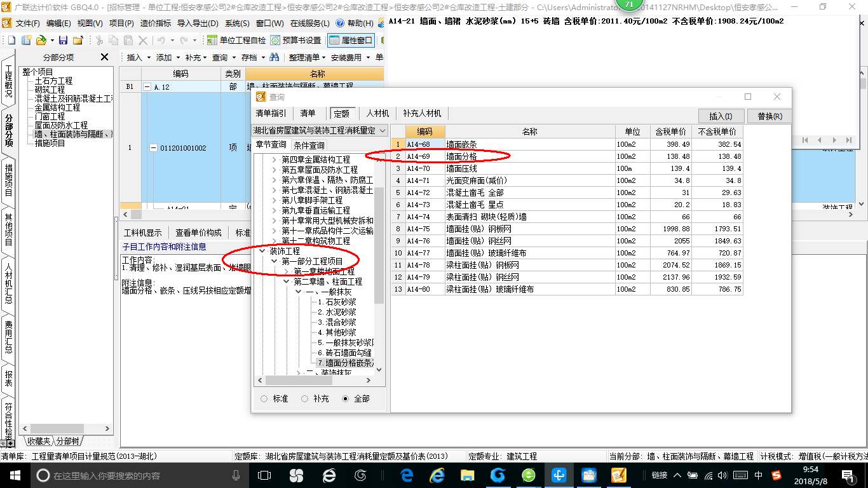Open the 导入导出(D) menu
Screen dimensions: 868x488
[198, 23]
